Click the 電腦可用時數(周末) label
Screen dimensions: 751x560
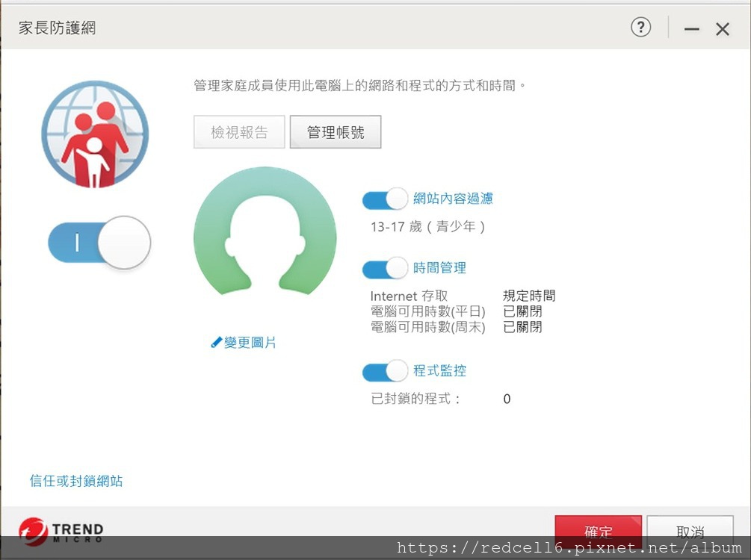[x=427, y=327]
